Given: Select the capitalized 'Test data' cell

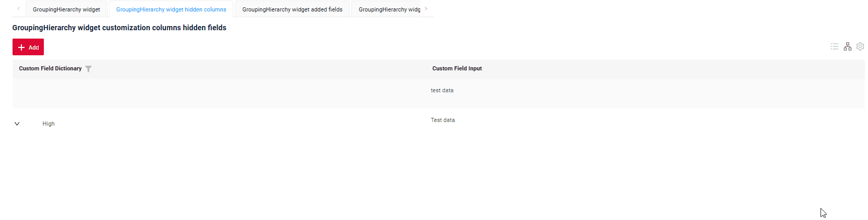Looking at the screenshot, I should tap(443, 120).
